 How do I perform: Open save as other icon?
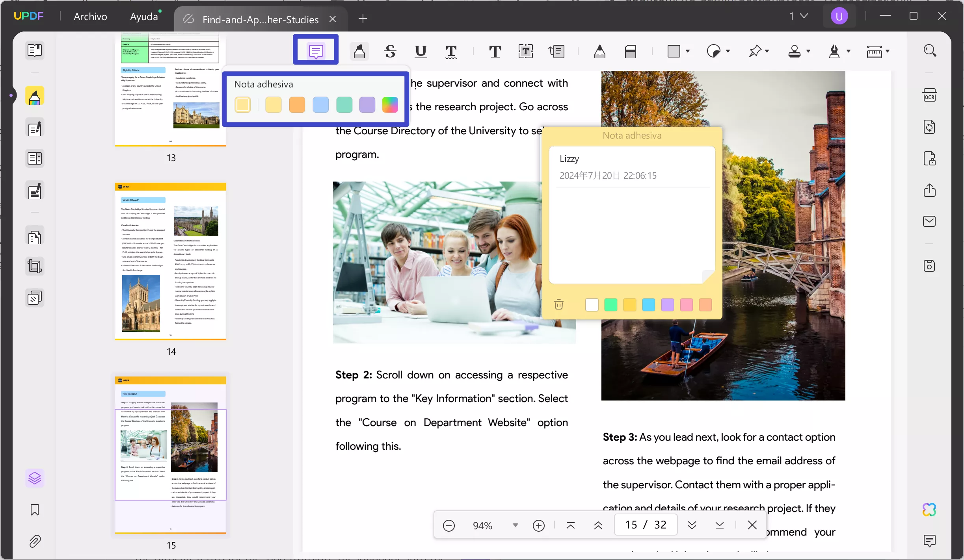click(930, 266)
